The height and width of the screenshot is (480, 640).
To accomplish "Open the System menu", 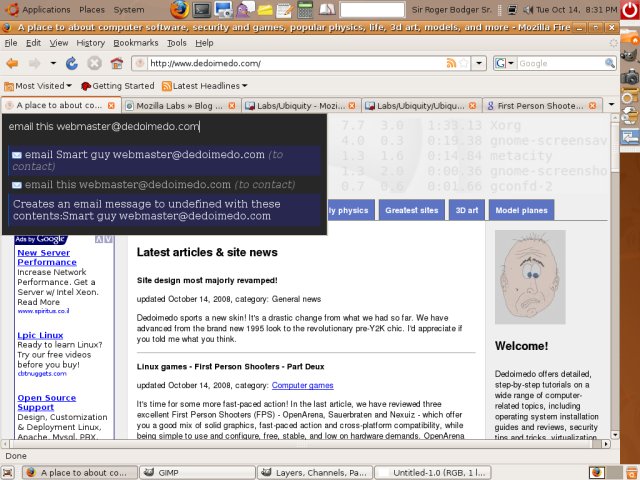I will tap(129, 9).
